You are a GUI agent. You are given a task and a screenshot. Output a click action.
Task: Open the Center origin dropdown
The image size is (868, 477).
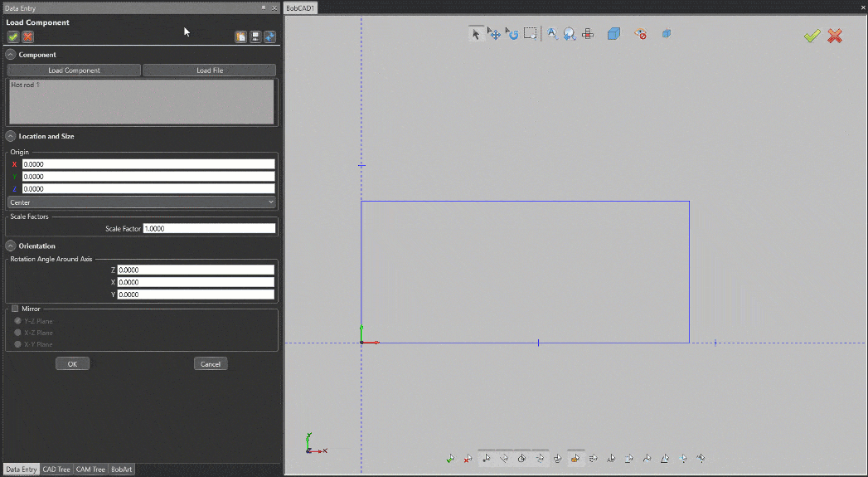click(142, 202)
